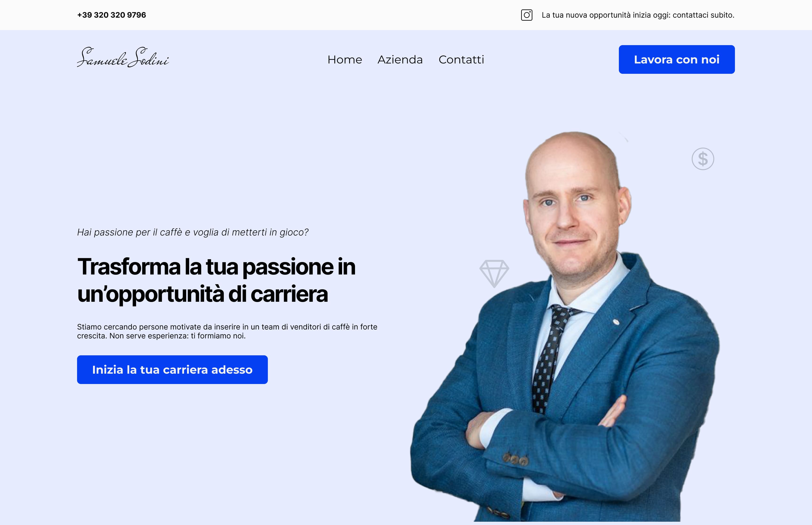Viewport: 812px width, 525px height.
Task: Call the +39 320 320 9796 phone number
Action: [x=111, y=15]
